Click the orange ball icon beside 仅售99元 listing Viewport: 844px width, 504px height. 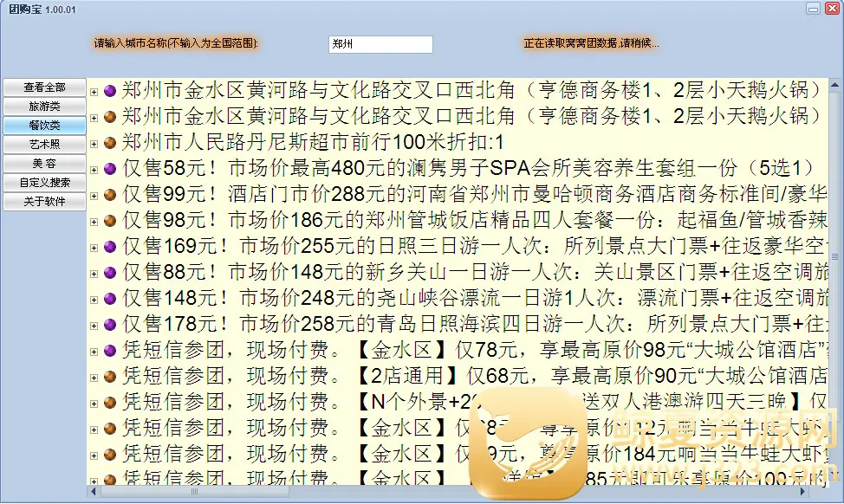coord(110,195)
